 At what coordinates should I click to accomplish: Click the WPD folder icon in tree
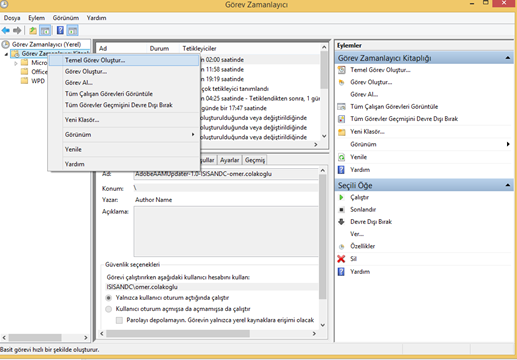coord(24,81)
